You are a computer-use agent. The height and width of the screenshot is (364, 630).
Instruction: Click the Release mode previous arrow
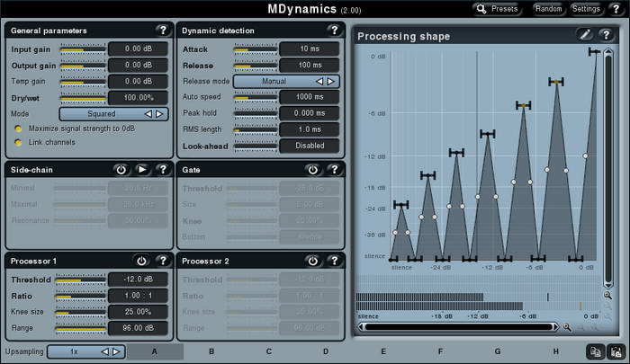click(319, 82)
